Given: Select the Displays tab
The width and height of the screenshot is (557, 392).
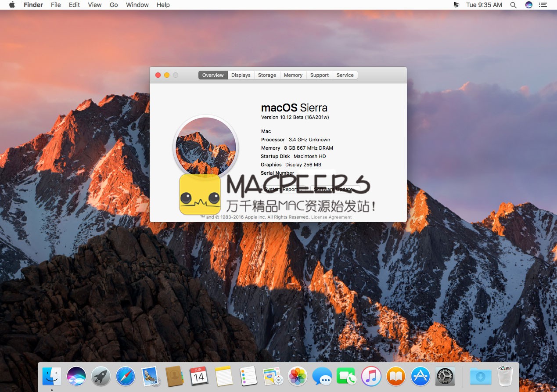Looking at the screenshot, I should [x=241, y=75].
